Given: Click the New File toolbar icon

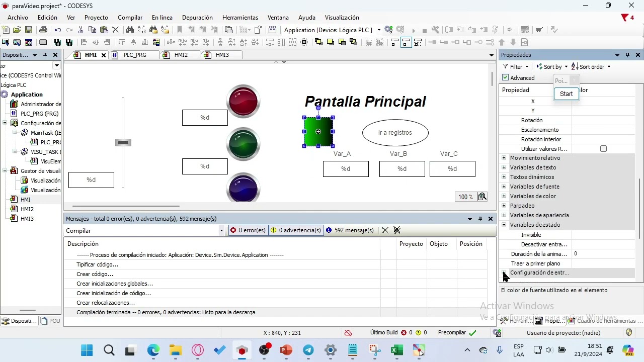Looking at the screenshot, I should [x=6, y=30].
